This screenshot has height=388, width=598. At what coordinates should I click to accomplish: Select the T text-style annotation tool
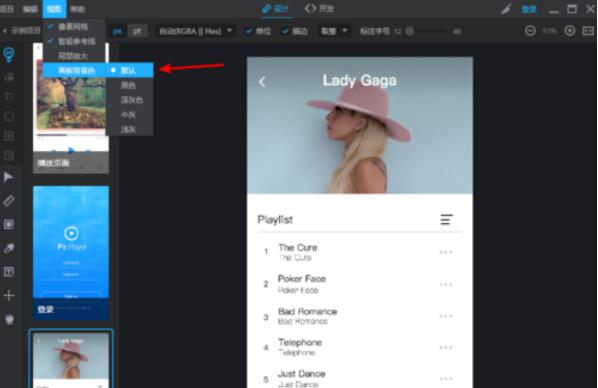(x=9, y=97)
